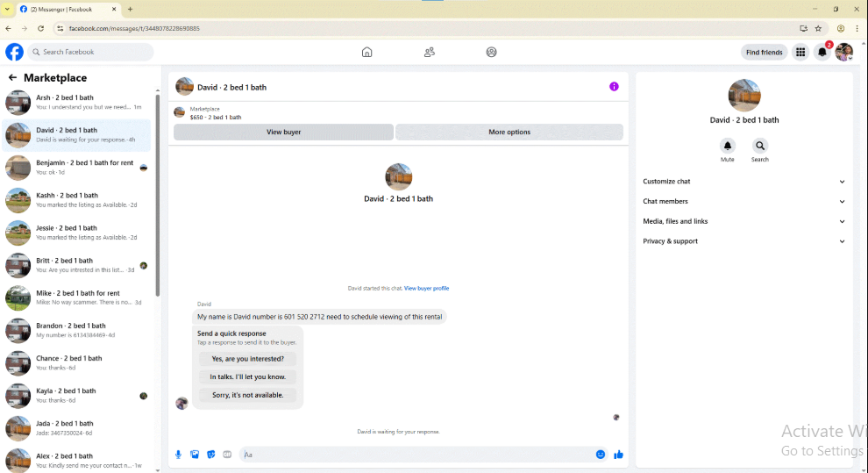Viewport: 868px width, 473px height.
Task: Go back in browser history
Action: pos(8,28)
